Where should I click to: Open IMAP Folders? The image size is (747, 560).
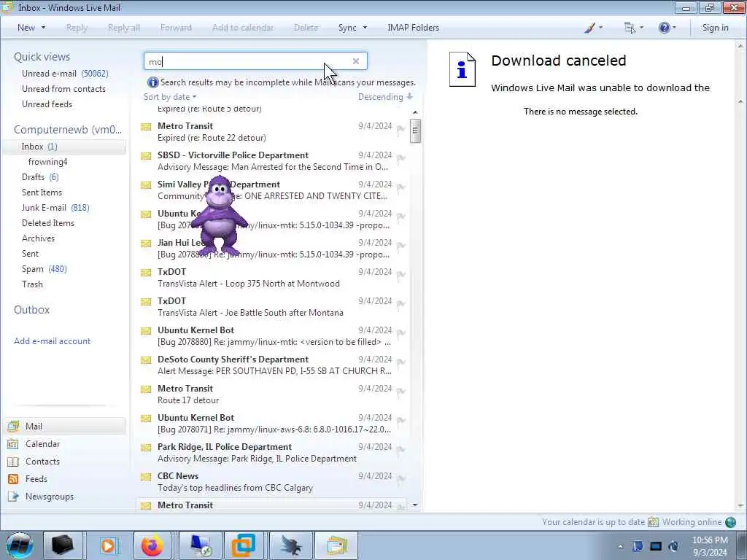tap(413, 28)
